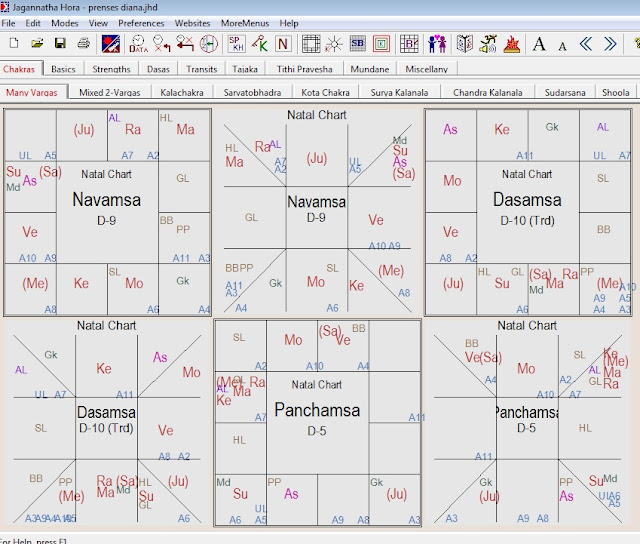Print the chart using the printer icon
The width and height of the screenshot is (640, 544).
coord(84,43)
